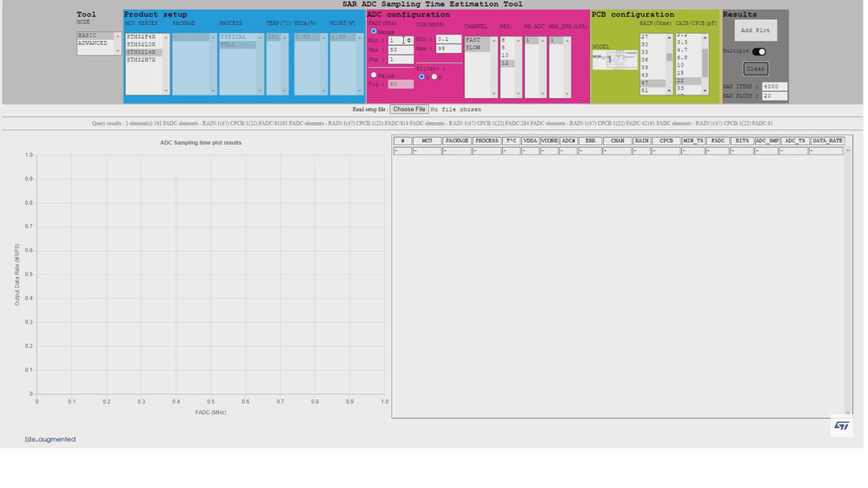Click the MCU column header in results

[427, 141]
